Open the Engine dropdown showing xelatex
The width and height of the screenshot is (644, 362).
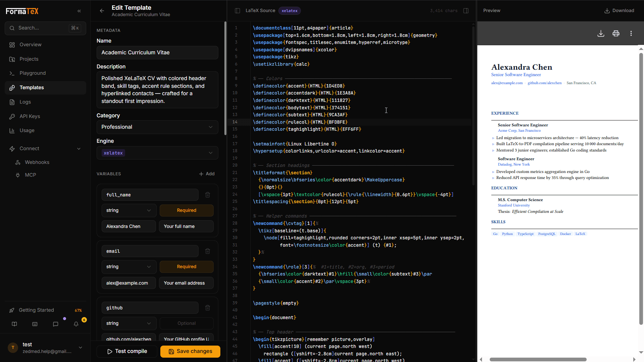click(157, 153)
